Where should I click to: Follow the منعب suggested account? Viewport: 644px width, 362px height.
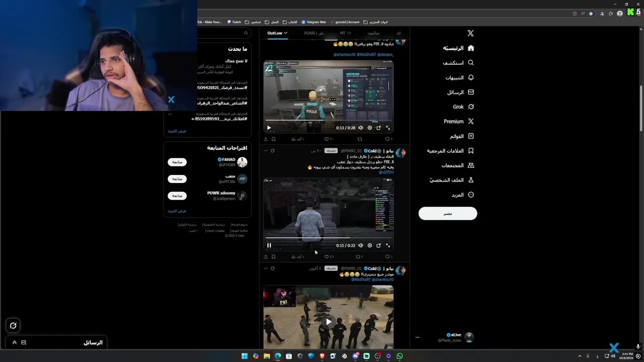[177, 179]
